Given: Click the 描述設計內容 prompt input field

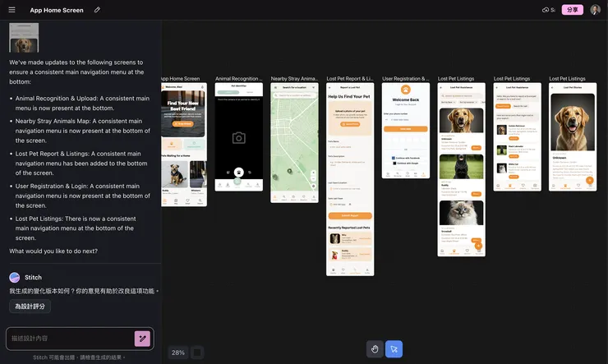Looking at the screenshot, I should click(70, 339).
